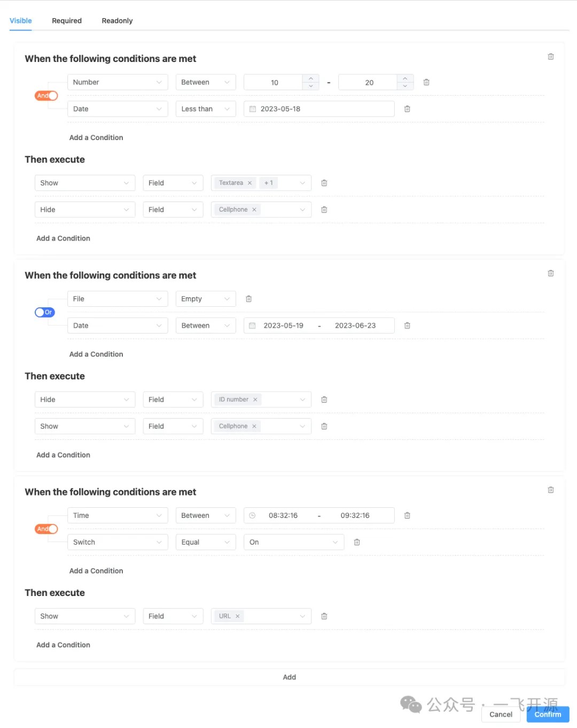Image resolution: width=577 pixels, height=728 pixels.
Task: Add a Condition under the first block's conditions
Action: (96, 137)
